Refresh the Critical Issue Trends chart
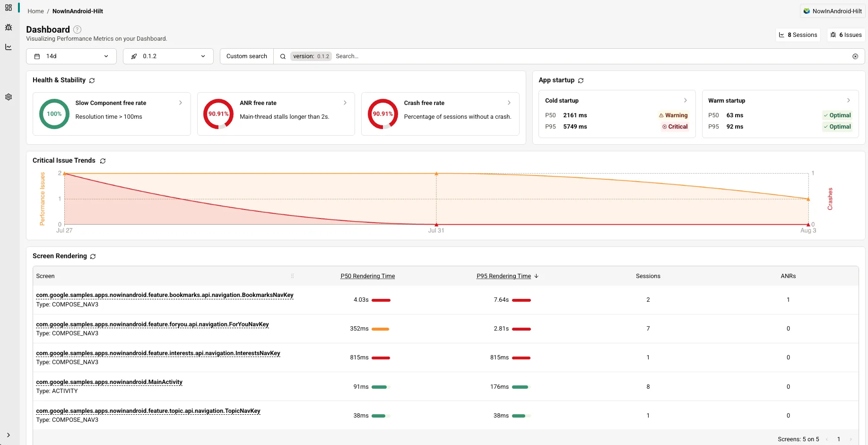Viewport: 868px width, 445px height. click(x=103, y=161)
